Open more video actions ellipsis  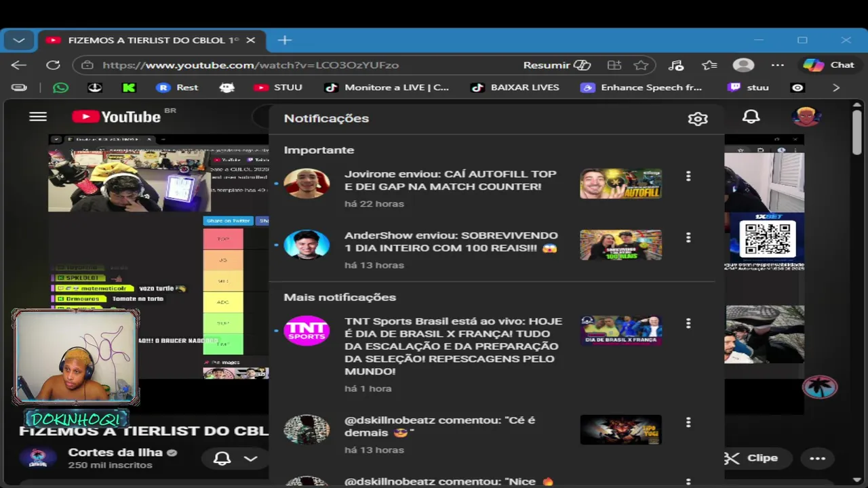tap(817, 458)
